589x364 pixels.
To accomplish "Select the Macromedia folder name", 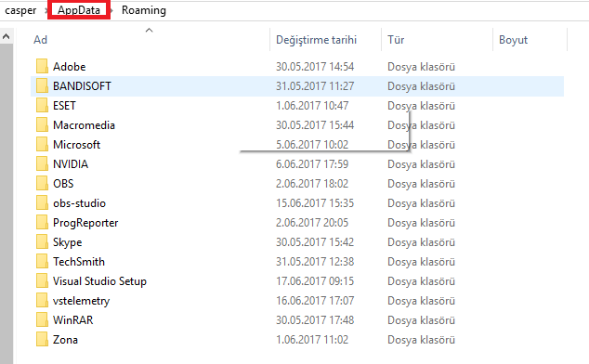I will (84, 125).
